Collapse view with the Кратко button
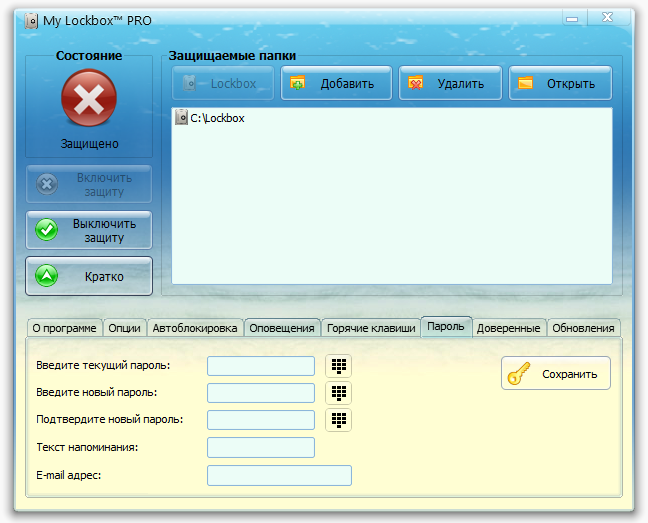This screenshot has width=648, height=523. [x=89, y=276]
